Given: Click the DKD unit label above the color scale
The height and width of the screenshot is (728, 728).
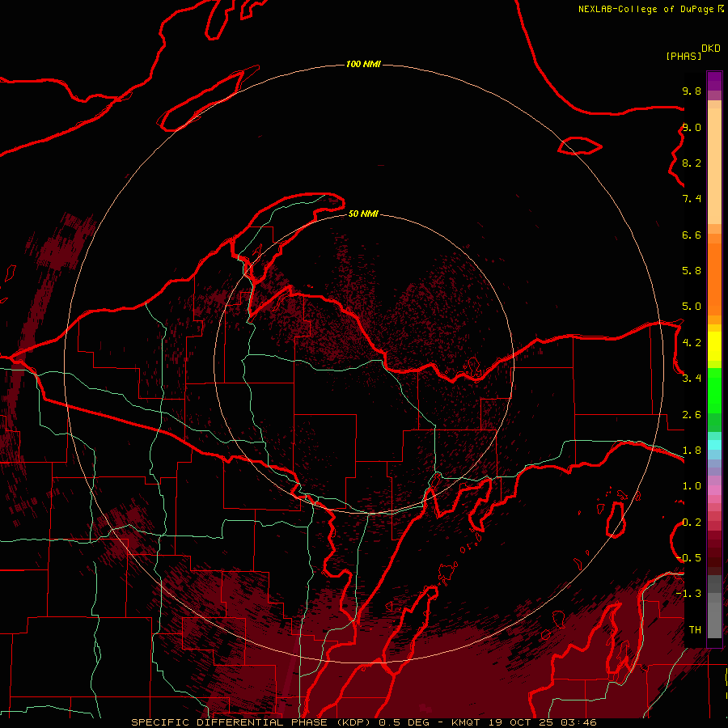Looking at the screenshot, I should point(710,49).
